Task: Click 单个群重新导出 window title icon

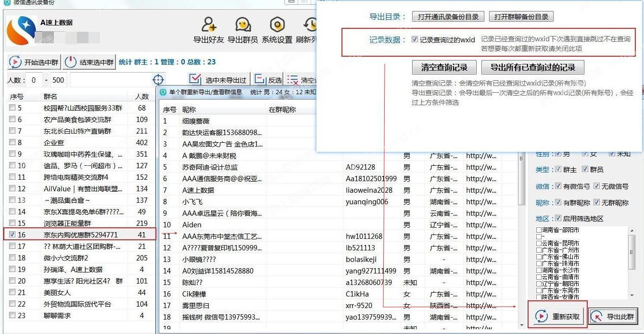Action: click(163, 92)
